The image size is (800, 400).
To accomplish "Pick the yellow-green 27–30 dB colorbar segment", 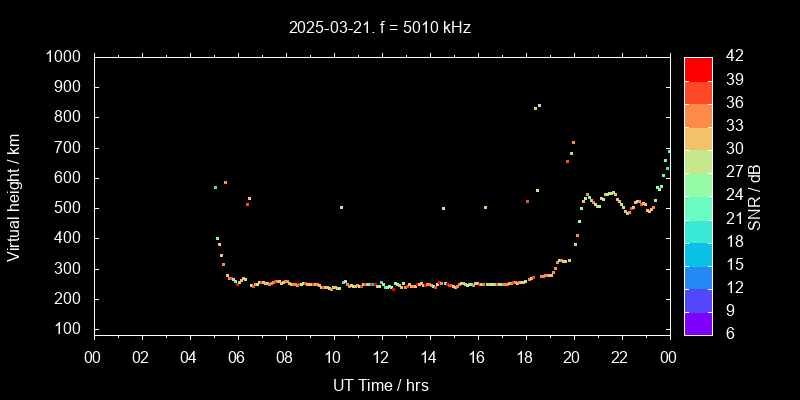I will tap(698, 161).
